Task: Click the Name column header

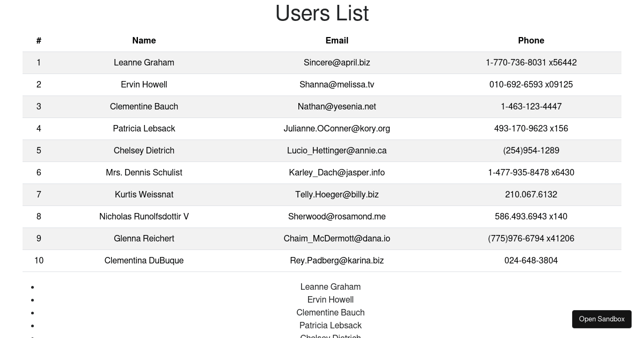Action: pyautogui.click(x=144, y=41)
